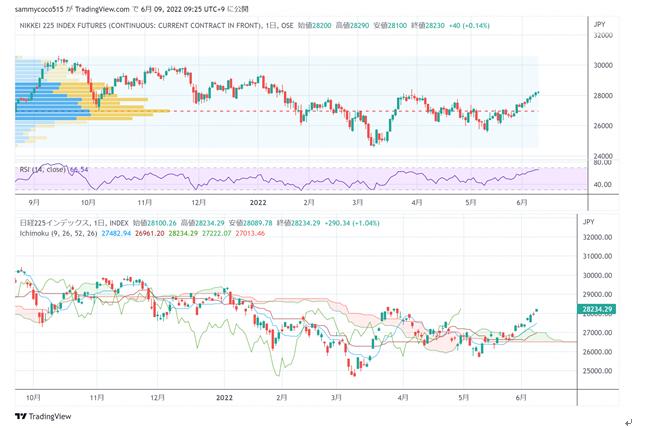Click the 高値28290 high value
Screen dimensions: 646x428
tap(352, 26)
